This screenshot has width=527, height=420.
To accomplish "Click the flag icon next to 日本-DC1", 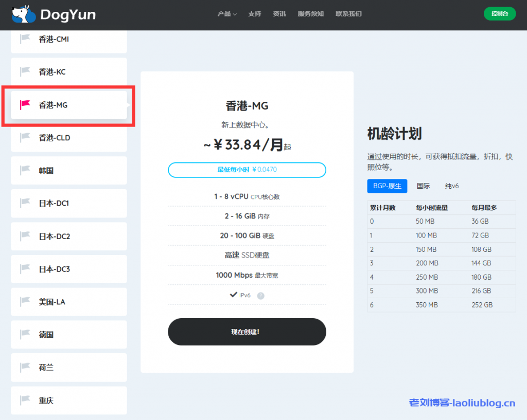I will point(25,203).
